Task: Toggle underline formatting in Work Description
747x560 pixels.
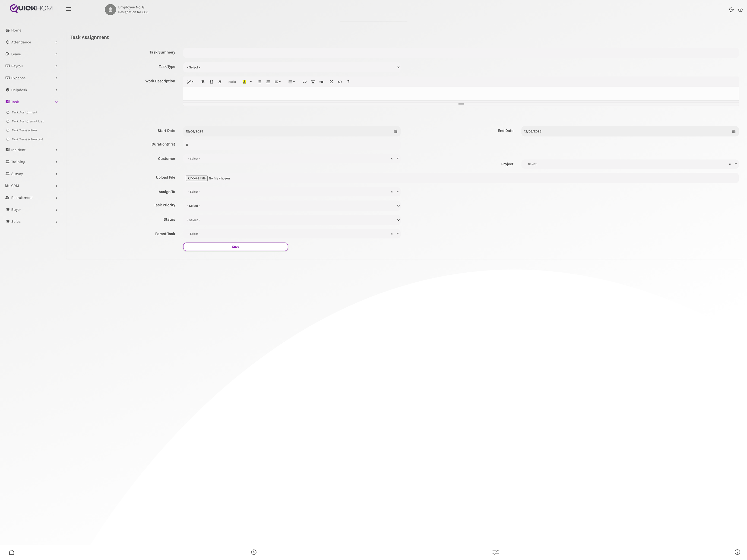Action: [x=211, y=82]
